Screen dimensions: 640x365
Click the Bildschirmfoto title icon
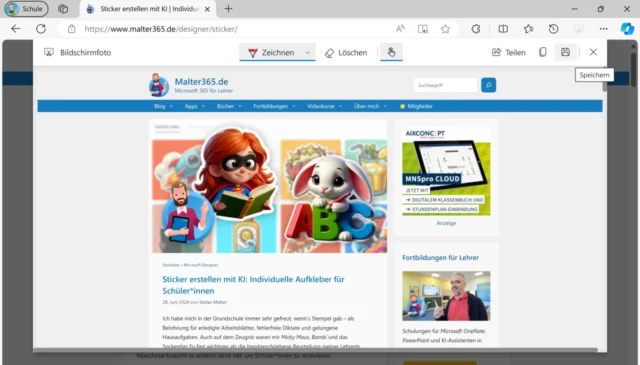(49, 52)
